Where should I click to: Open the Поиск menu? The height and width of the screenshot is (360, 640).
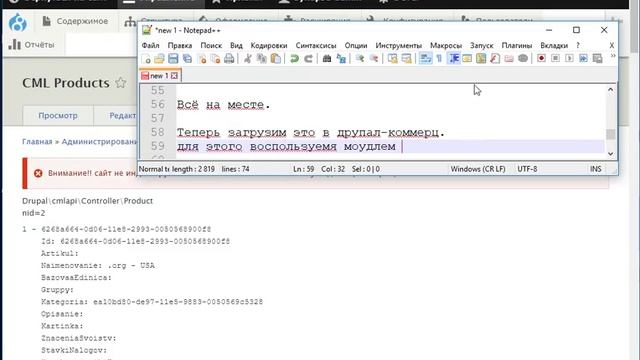click(211, 45)
